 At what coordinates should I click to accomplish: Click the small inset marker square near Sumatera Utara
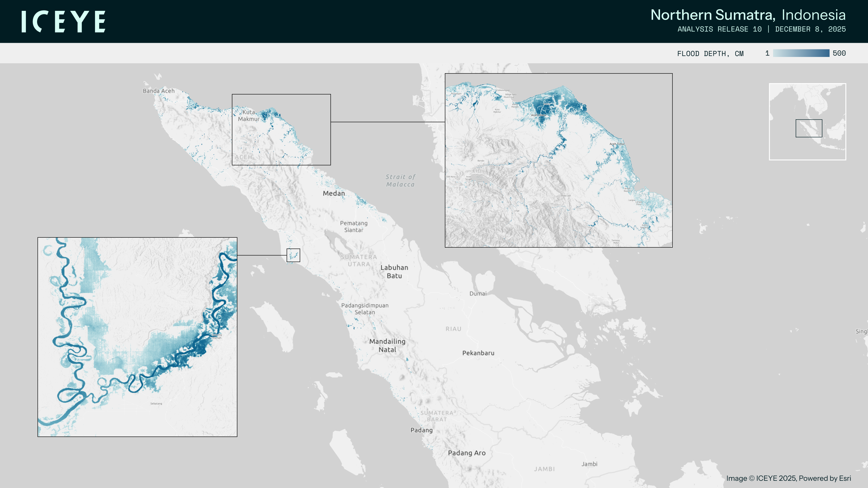coord(293,255)
